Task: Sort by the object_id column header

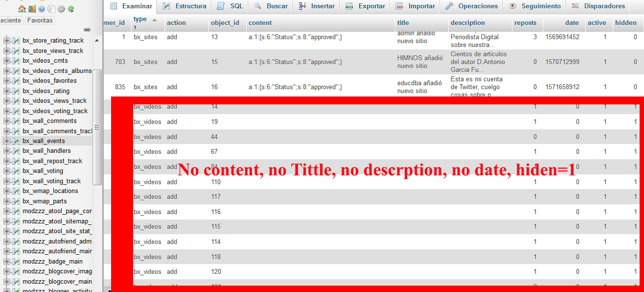Action: click(x=225, y=23)
